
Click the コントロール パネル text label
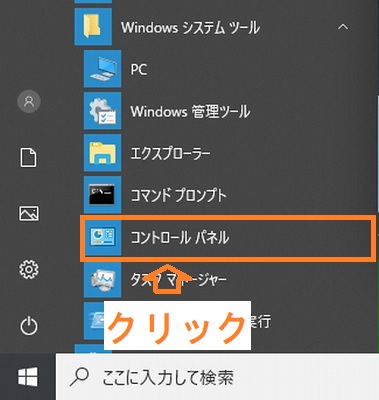[180, 238]
